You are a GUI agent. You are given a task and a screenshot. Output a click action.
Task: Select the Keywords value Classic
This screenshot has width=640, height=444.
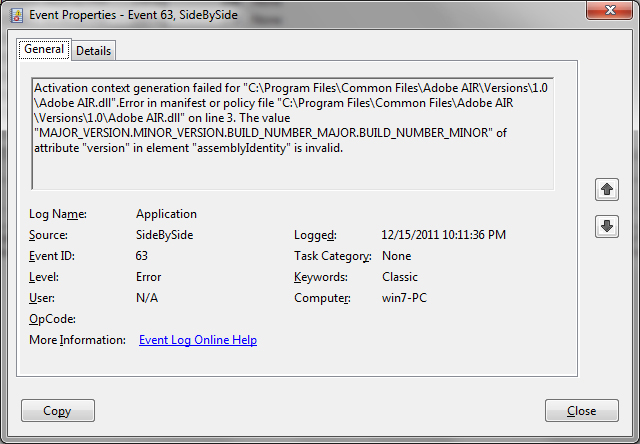[400, 277]
